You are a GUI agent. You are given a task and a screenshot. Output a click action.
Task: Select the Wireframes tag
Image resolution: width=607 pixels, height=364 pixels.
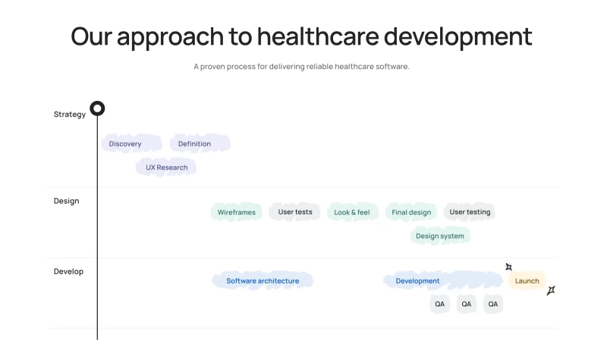[x=237, y=212]
